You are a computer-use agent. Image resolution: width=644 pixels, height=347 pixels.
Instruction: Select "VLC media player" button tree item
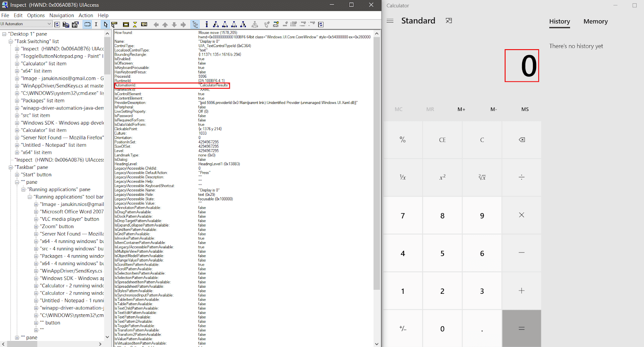69,219
